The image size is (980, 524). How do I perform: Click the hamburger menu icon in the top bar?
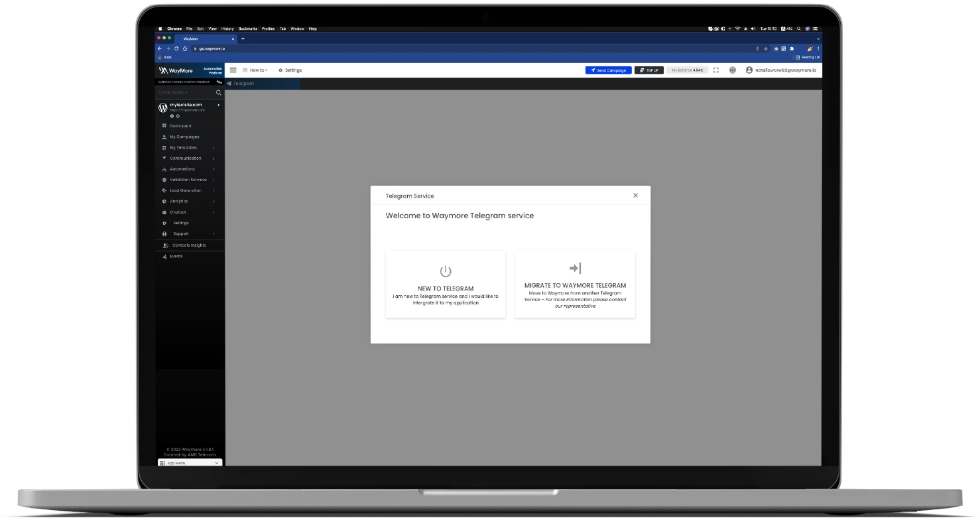[x=233, y=70]
